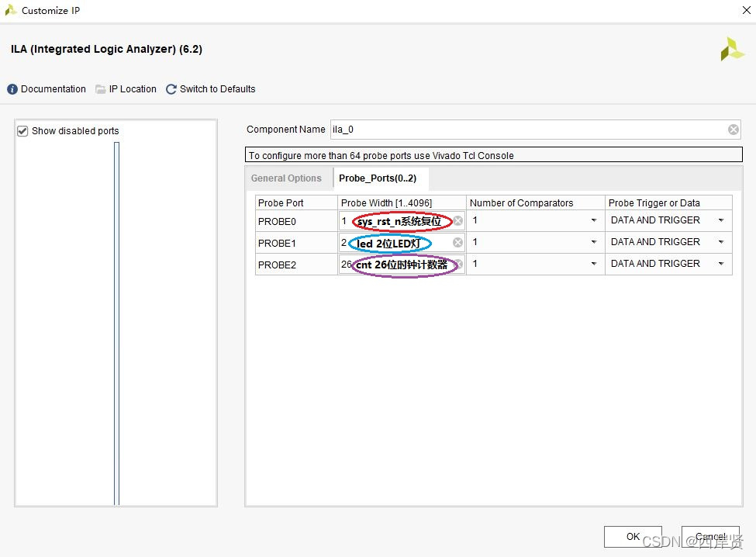756x557 pixels.
Task: Click the Probe Width [1..4096] column header
Action: (x=402, y=203)
